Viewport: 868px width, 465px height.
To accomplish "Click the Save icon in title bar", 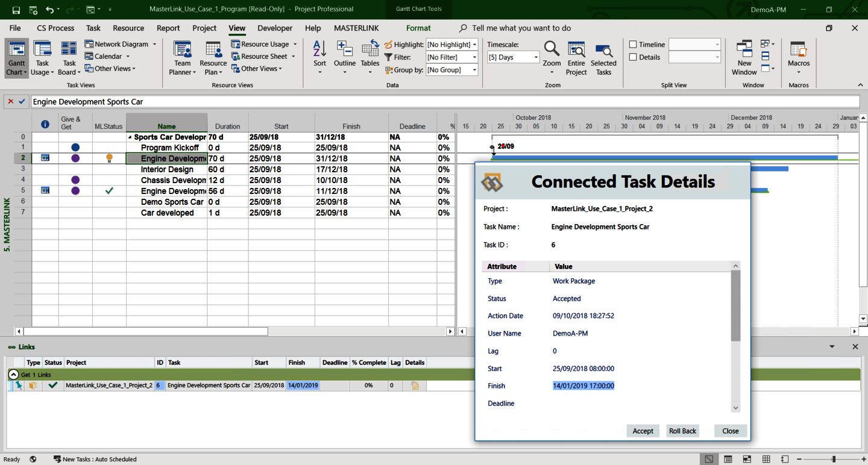I will (16, 10).
